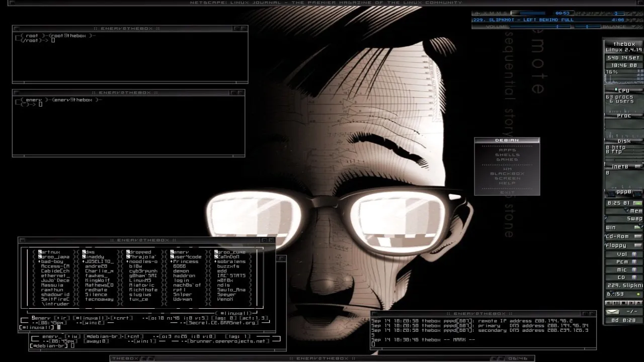Open the XMMS main menu icon
The height and width of the screenshot is (362, 644).
(476, 13)
